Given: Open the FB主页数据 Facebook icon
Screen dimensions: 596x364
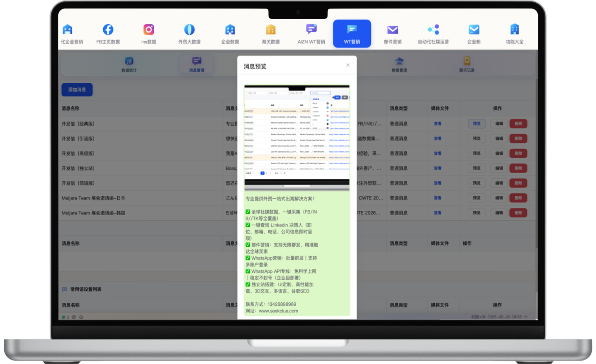Looking at the screenshot, I should (x=108, y=30).
